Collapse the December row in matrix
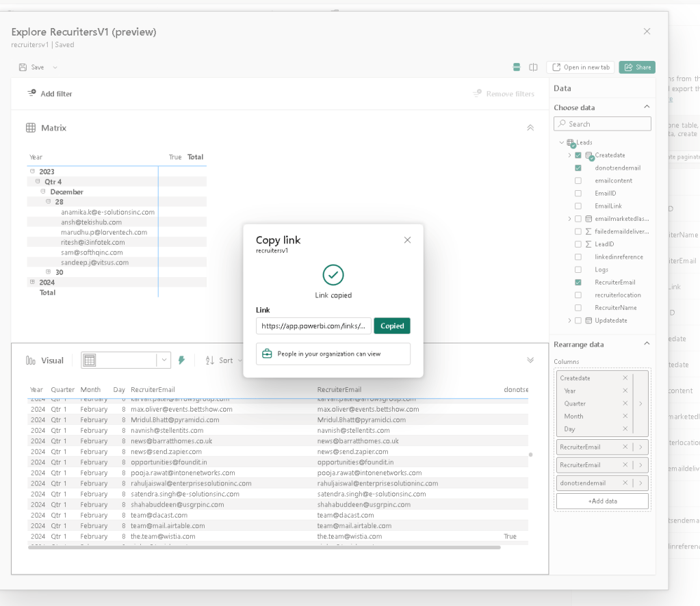Screen dimensions: 700x606 pyautogui.click(x=43, y=192)
